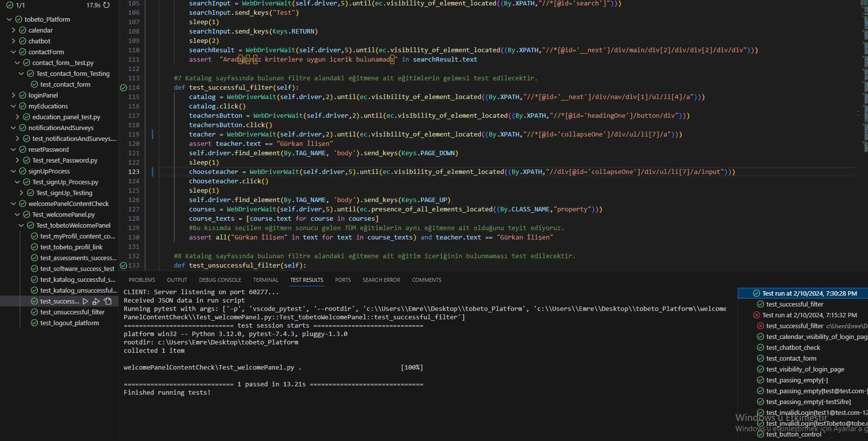The width and height of the screenshot is (868, 441).
Task: Open the PORTS tab
Action: (x=343, y=280)
